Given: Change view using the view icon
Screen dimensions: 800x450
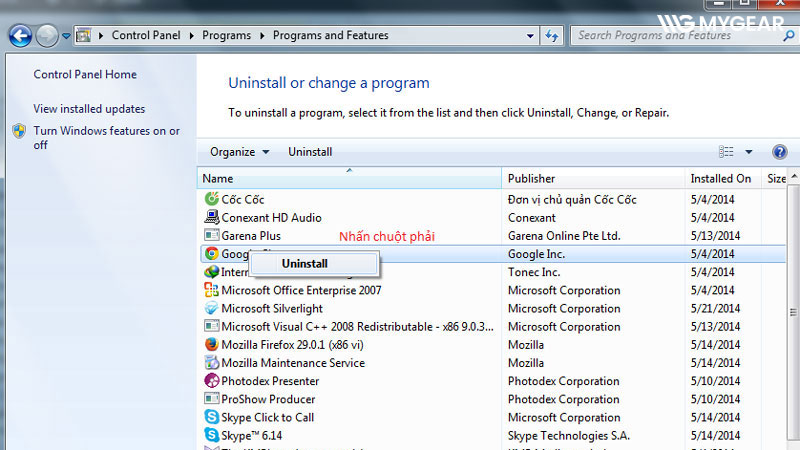Looking at the screenshot, I should pos(727,152).
